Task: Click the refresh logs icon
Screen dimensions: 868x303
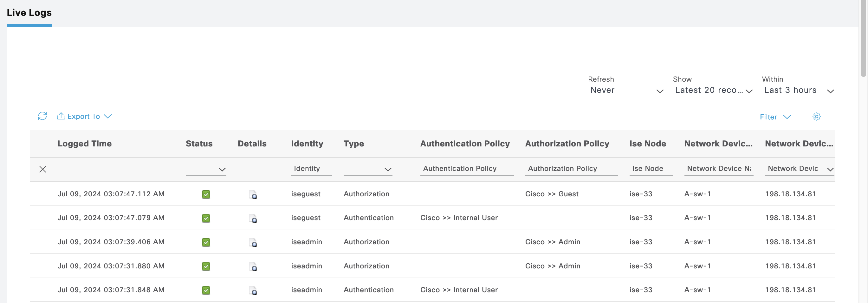Action: 42,116
